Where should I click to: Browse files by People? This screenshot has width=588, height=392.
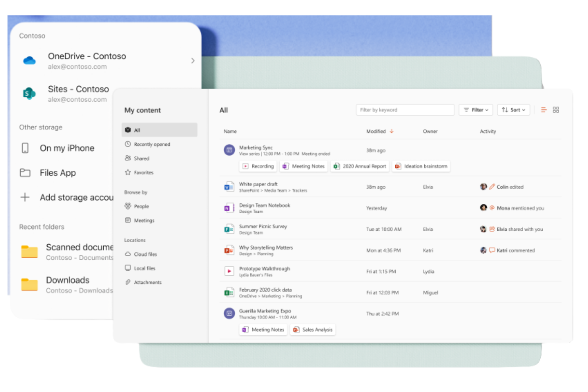point(141,206)
